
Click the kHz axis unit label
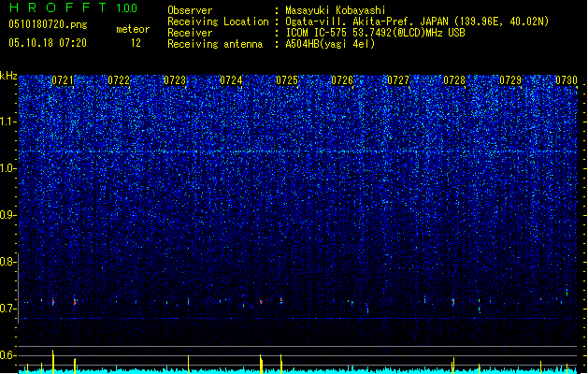pyautogui.click(x=8, y=76)
